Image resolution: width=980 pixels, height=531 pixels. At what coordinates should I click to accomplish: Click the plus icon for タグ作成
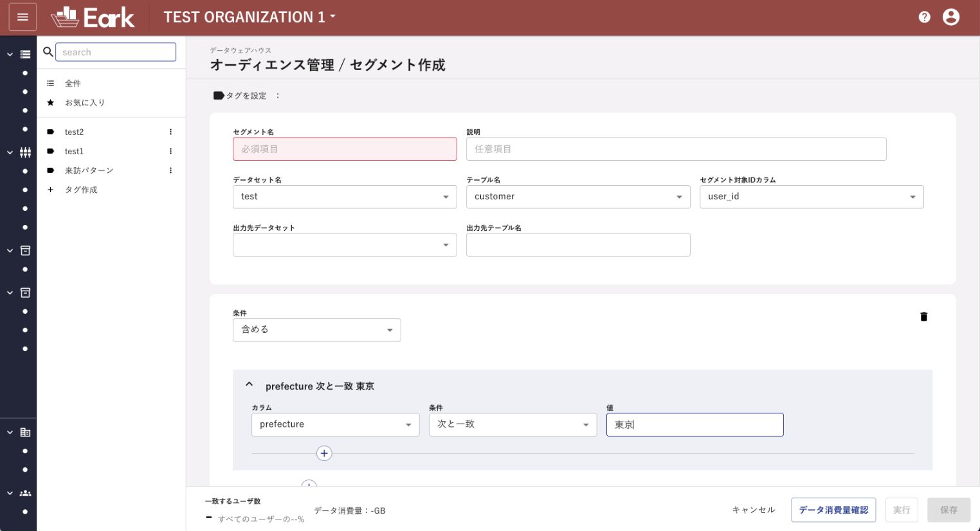point(50,190)
